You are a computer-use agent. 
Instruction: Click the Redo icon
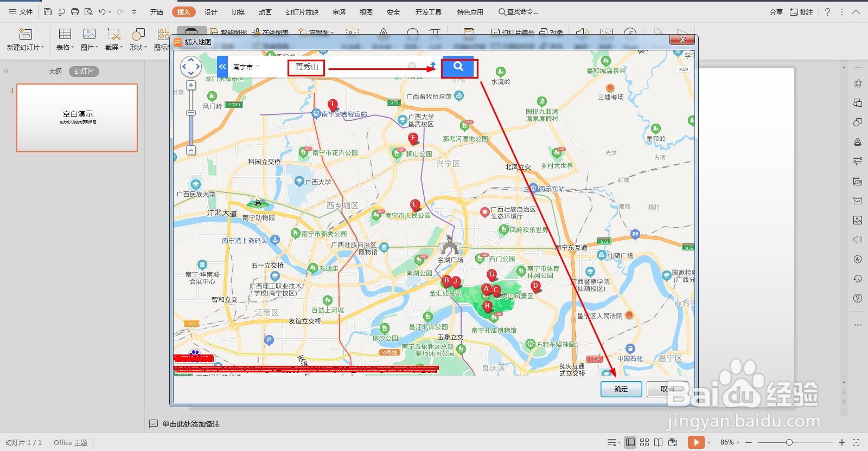[120, 11]
